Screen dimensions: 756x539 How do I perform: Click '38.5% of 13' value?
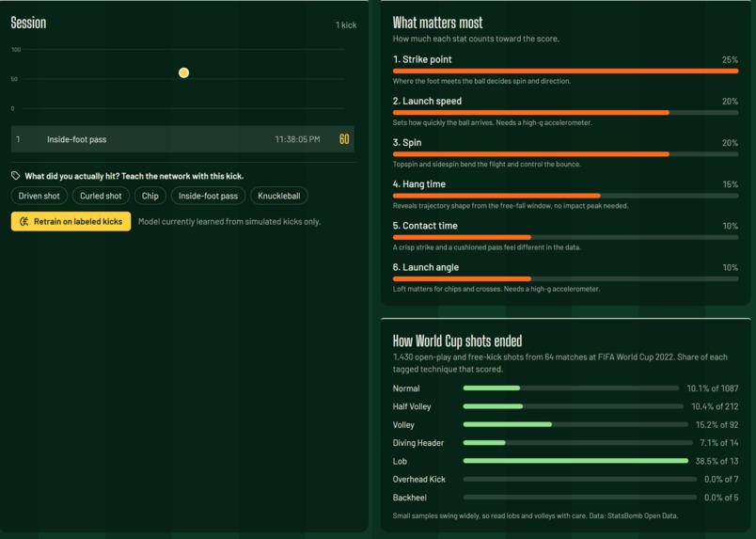(717, 461)
